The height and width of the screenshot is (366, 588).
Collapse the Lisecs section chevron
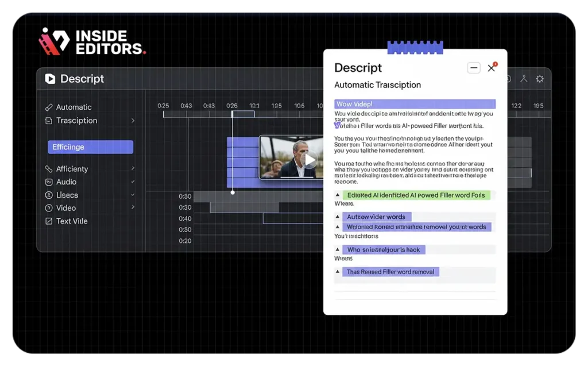(x=133, y=195)
